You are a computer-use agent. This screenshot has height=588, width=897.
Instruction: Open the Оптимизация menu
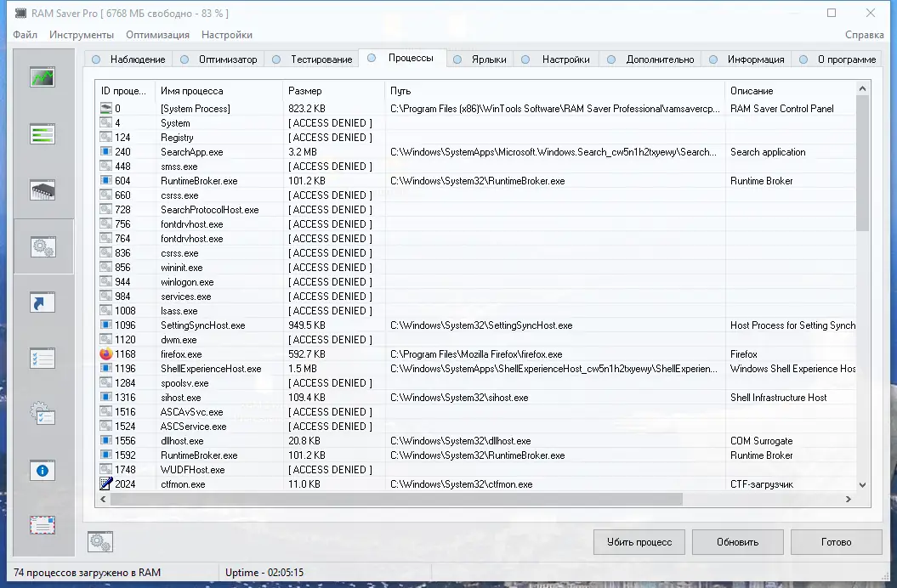tap(157, 35)
